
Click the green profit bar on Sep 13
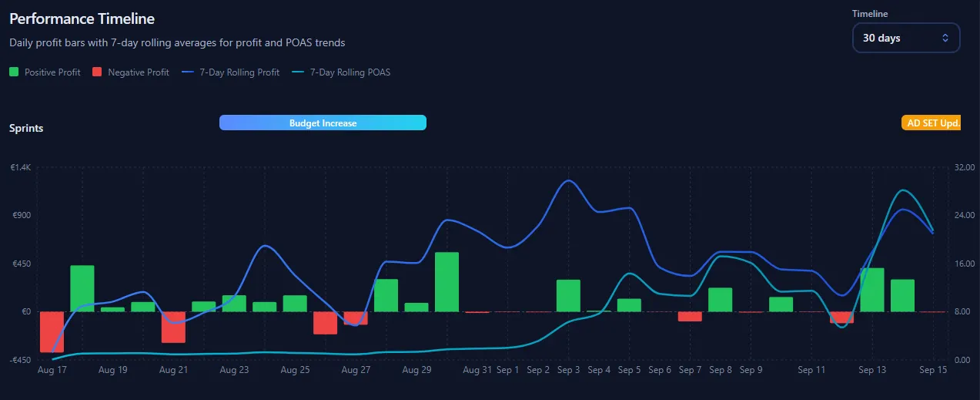[x=872, y=290]
